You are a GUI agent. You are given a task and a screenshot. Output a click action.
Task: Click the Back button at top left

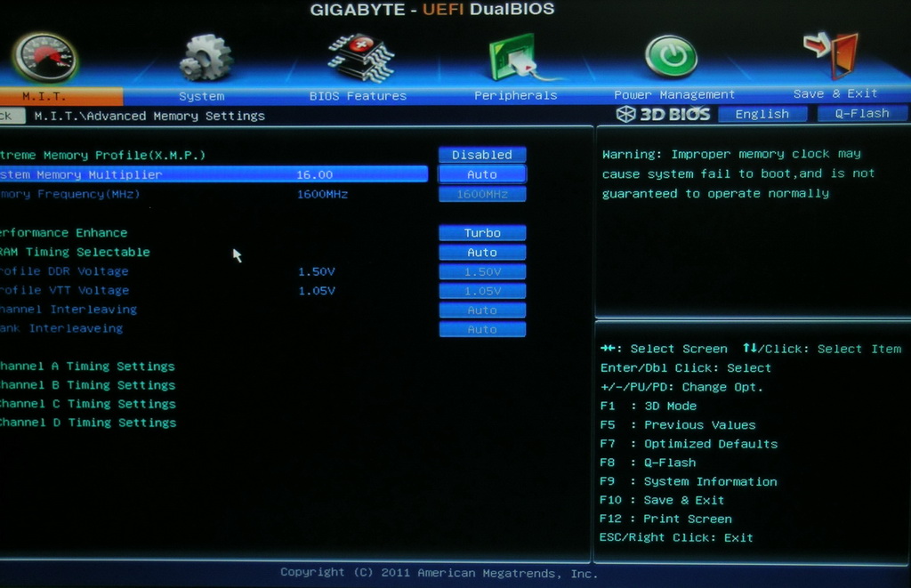click(12, 116)
